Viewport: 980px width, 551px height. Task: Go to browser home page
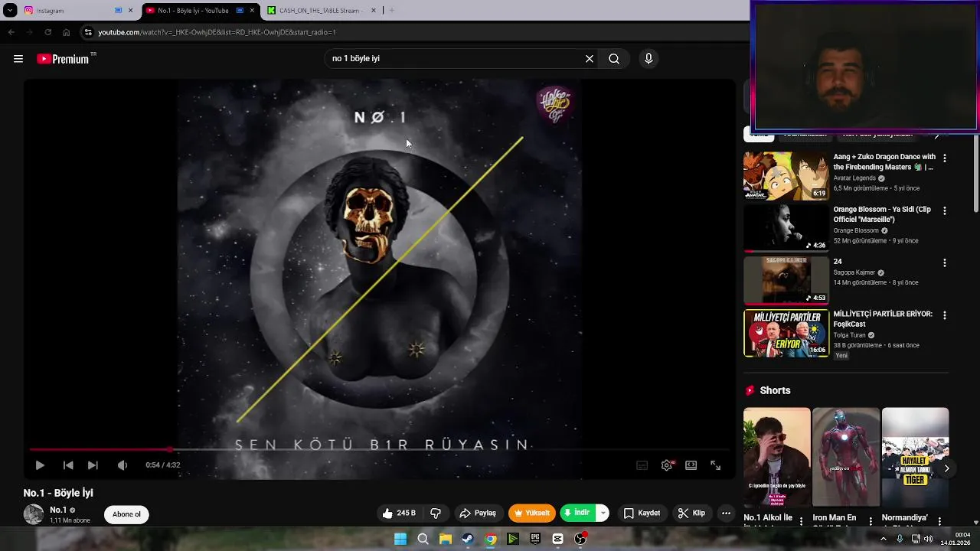pyautogui.click(x=66, y=32)
